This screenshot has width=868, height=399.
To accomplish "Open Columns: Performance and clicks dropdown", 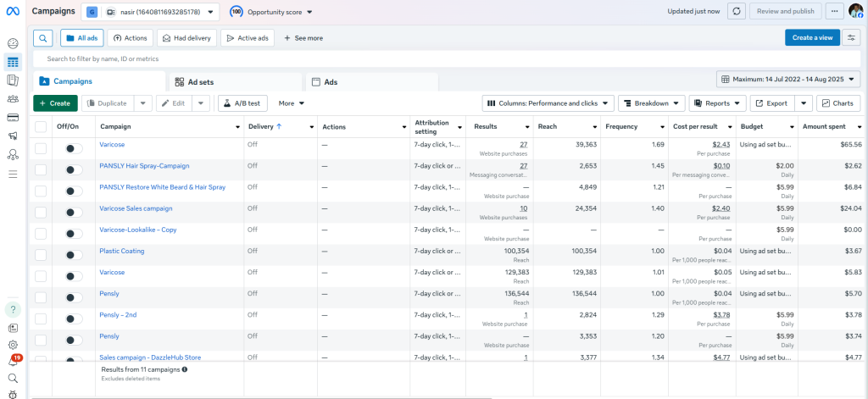I will pos(548,103).
